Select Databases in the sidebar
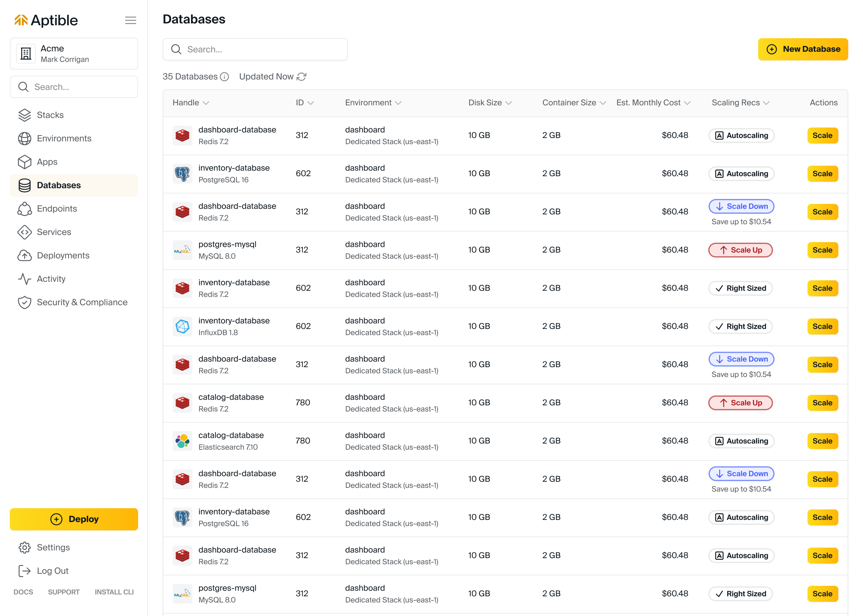863x616 pixels. click(74, 185)
